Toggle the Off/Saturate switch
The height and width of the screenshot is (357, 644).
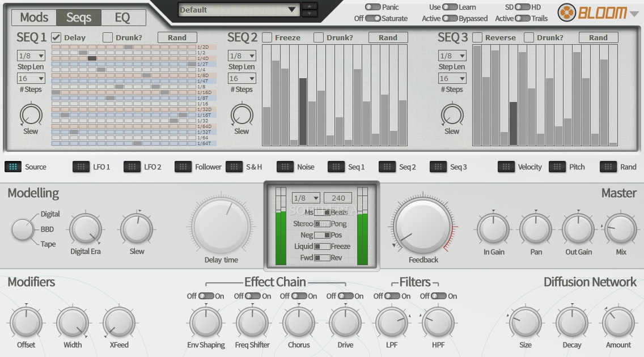pos(372,18)
